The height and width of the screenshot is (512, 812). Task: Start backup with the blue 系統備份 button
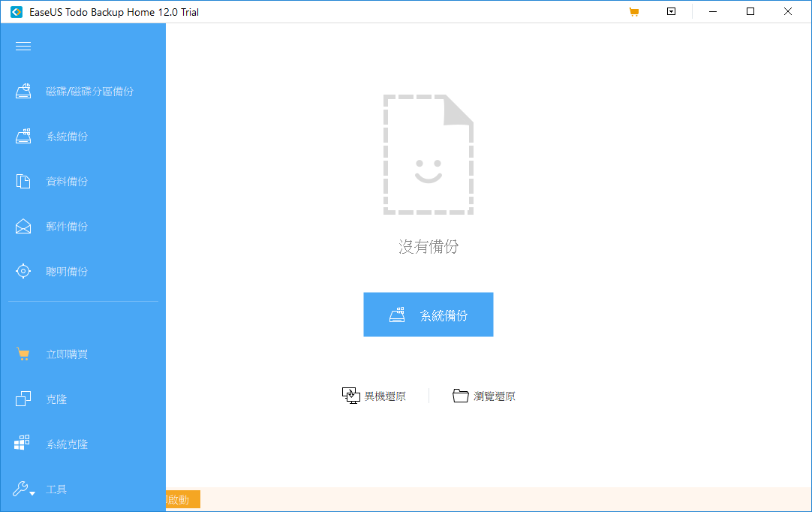[429, 315]
